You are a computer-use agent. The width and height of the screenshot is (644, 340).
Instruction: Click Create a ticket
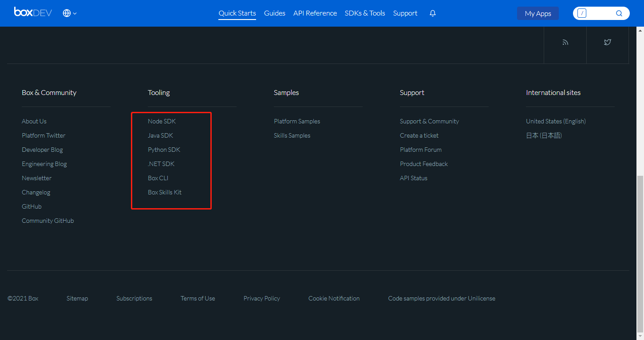pos(419,135)
